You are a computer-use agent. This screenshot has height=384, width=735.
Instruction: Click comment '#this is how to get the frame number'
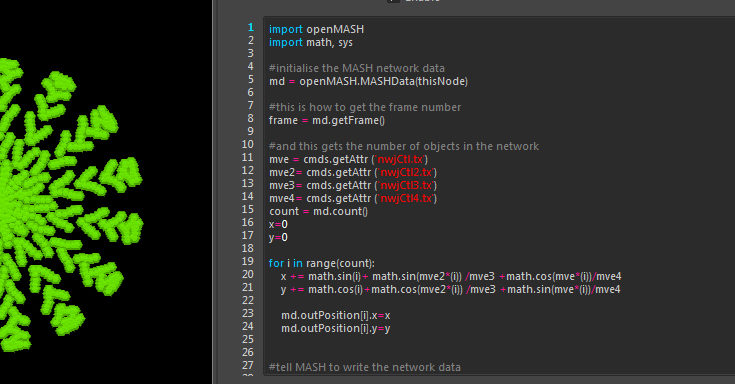(365, 107)
